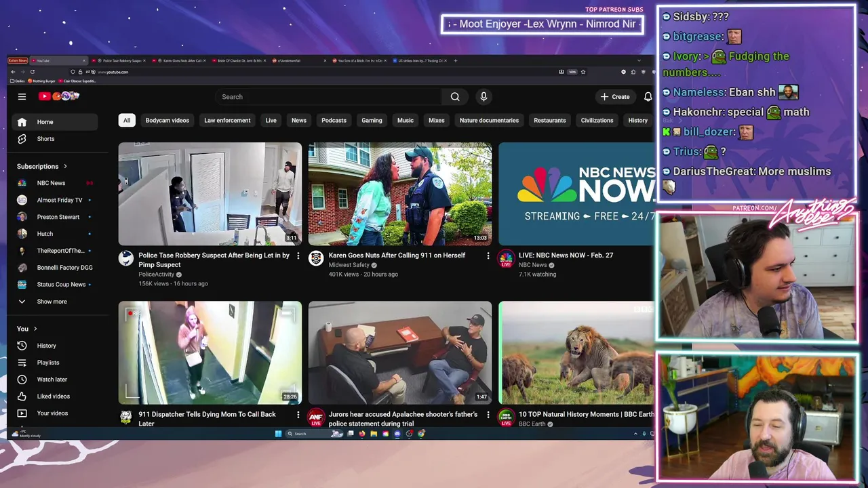Open PoliceActivity channel avatar

tap(126, 258)
